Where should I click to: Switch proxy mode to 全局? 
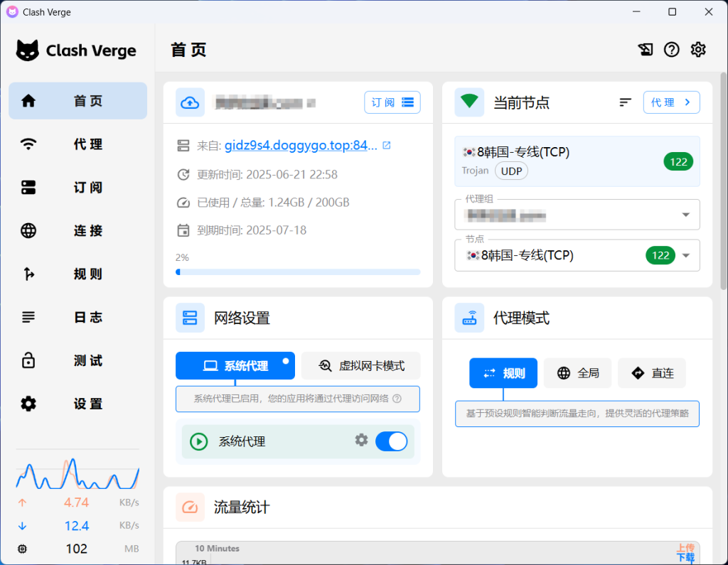[577, 373]
